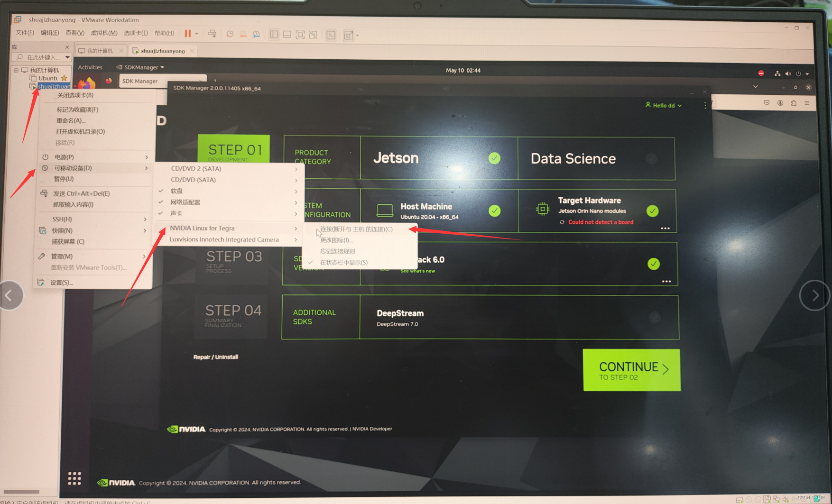
Task: Choose 抓取输入内容(I) menu entry
Action: (73, 205)
